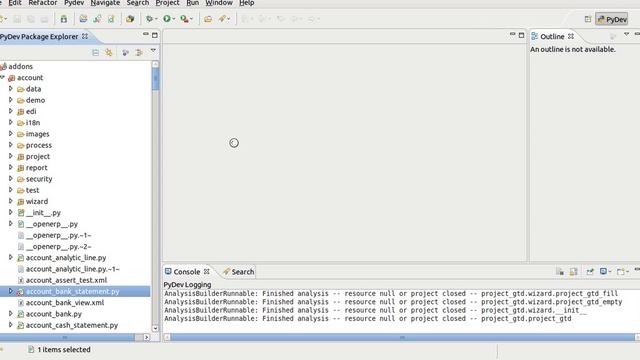The height and width of the screenshot is (360, 640).
Task: Select the images folder
Action: (x=37, y=134)
